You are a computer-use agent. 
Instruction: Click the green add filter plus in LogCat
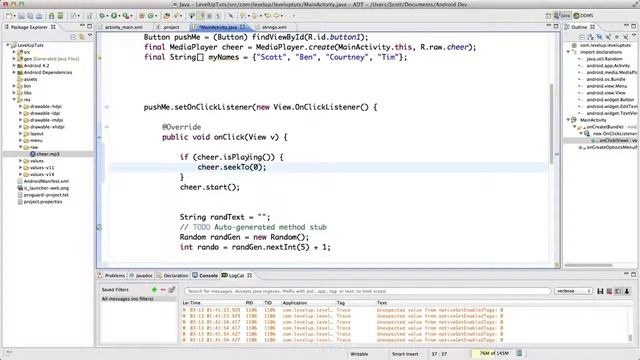coord(154,289)
